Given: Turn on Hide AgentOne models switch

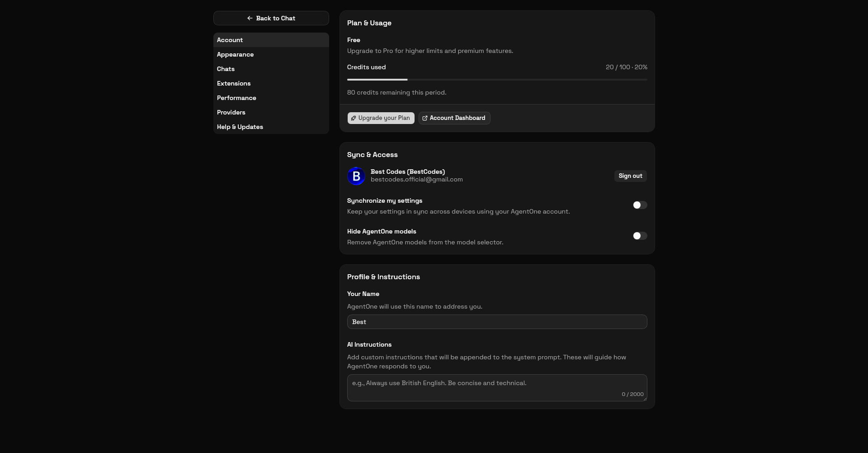Looking at the screenshot, I should point(640,236).
